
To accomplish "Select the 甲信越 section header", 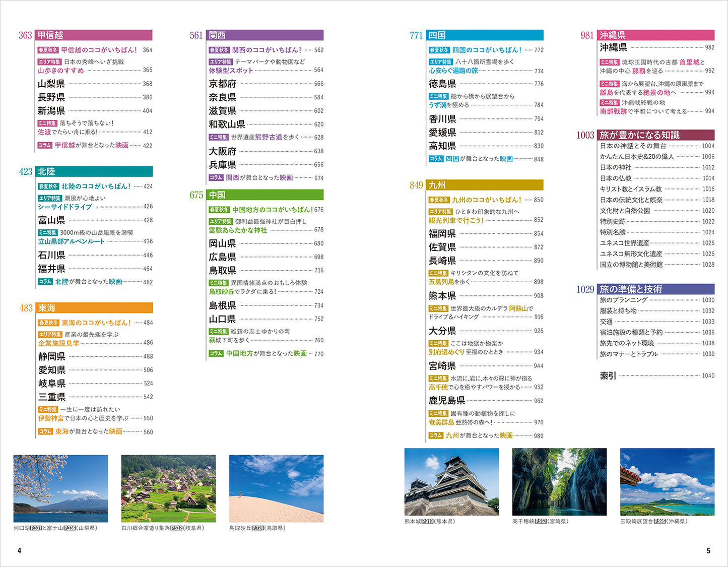I will (94, 35).
